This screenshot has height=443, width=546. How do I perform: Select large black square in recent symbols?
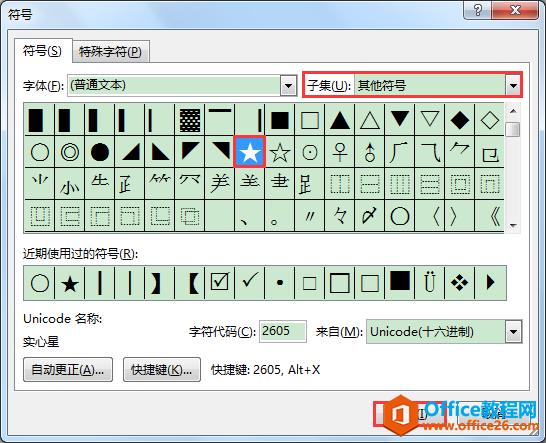[x=400, y=282]
